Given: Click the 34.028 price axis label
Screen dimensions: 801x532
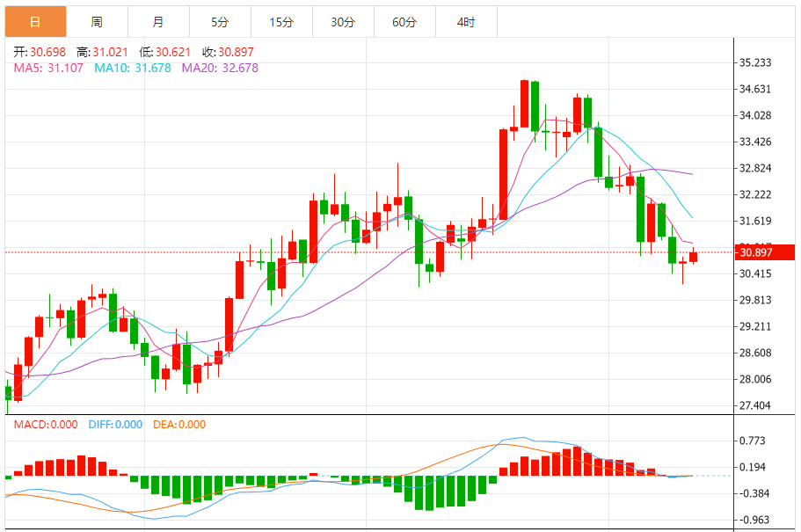Looking at the screenshot, I should pos(755,115).
